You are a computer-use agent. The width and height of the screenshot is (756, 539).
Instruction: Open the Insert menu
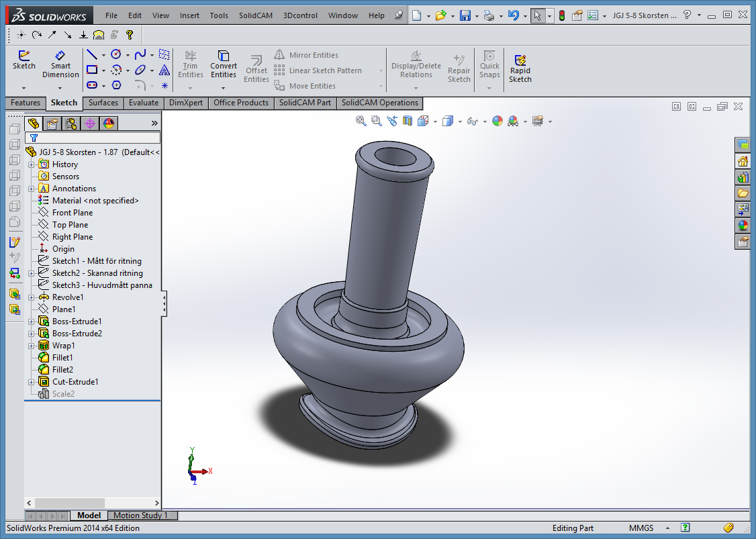pos(189,15)
